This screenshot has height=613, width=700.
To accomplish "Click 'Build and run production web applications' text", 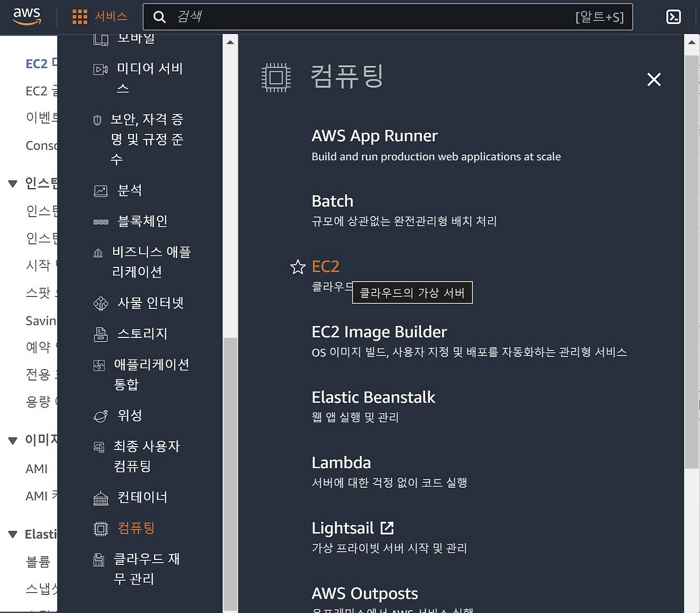I will pos(436,156).
